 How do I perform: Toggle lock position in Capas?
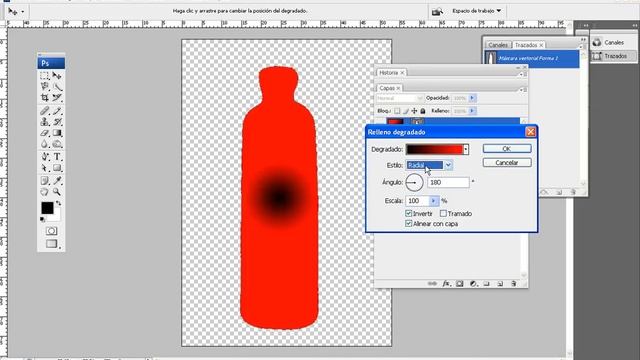point(414,111)
